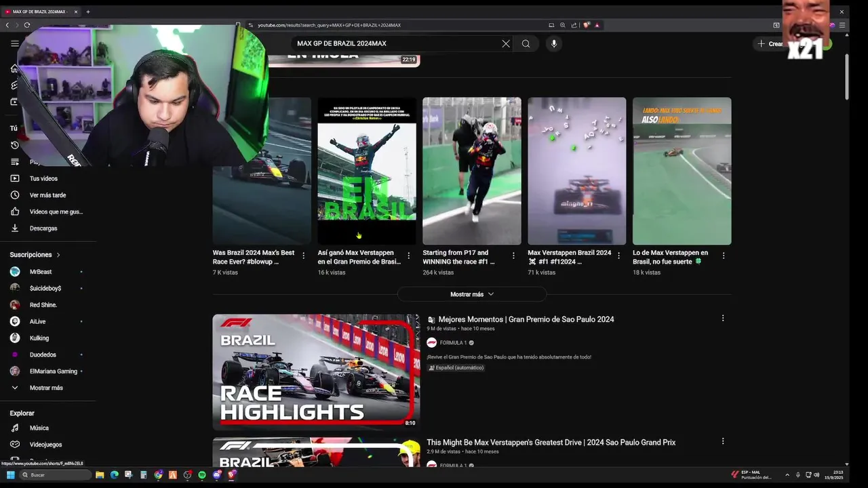Click the taskbar Buscar search box
The image size is (868, 488).
tap(56, 475)
